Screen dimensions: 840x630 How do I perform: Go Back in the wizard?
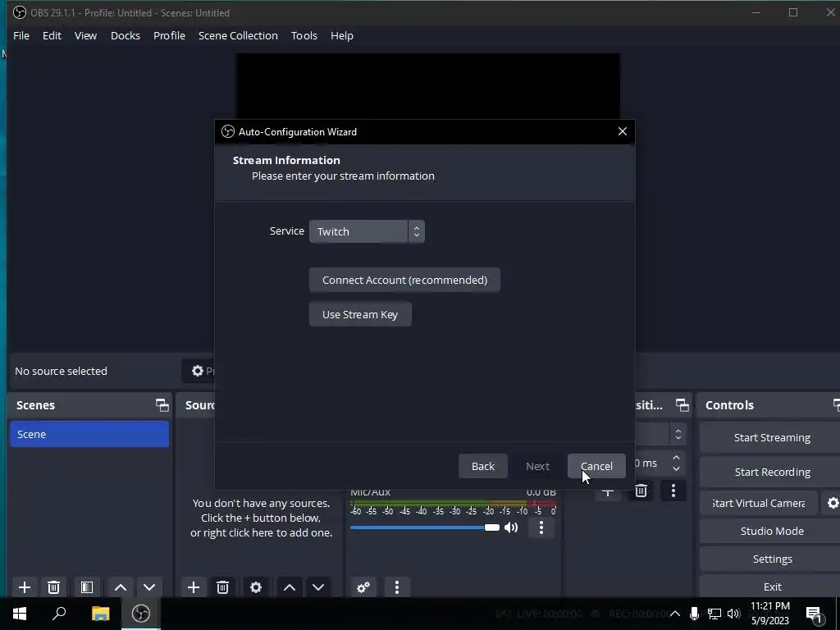(482, 466)
